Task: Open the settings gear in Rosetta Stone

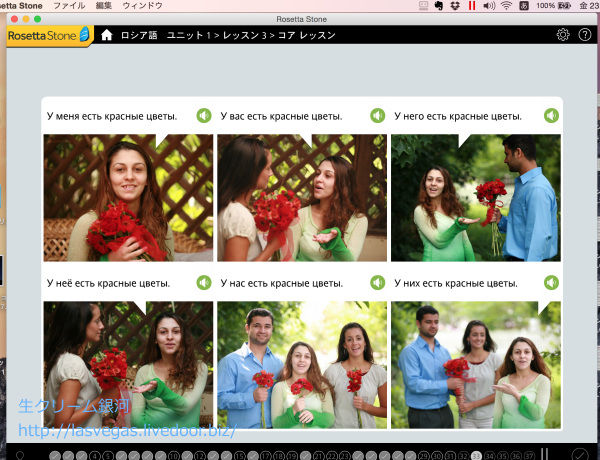Action: point(563,35)
